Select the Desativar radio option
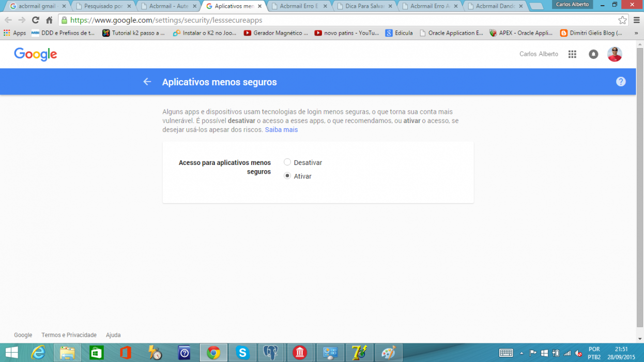This screenshot has width=644, height=362. (287, 162)
